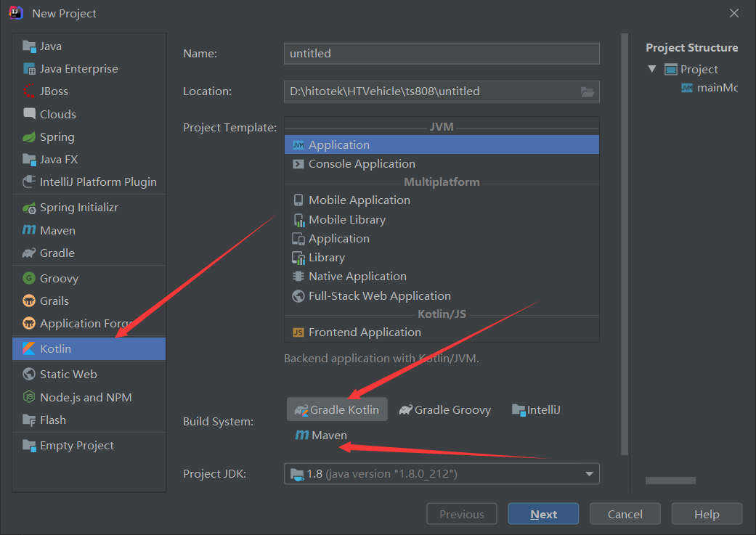
Task: Switch build system to Gradle Groovy
Action: tap(445, 409)
